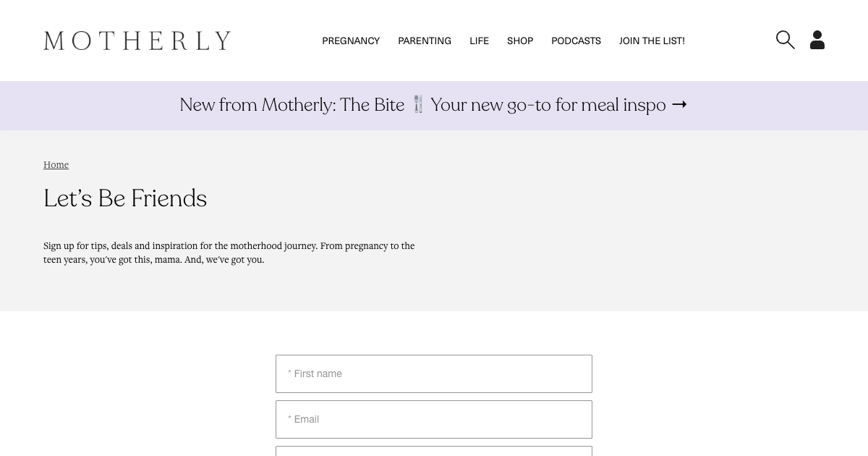868x456 pixels.
Task: Select LIFE in the top navigation
Action: (x=479, y=41)
